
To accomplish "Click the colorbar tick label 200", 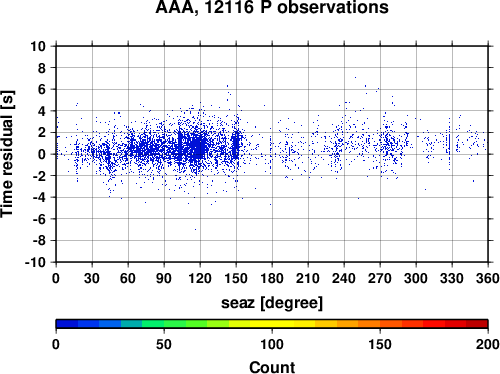I will pos(488,344).
